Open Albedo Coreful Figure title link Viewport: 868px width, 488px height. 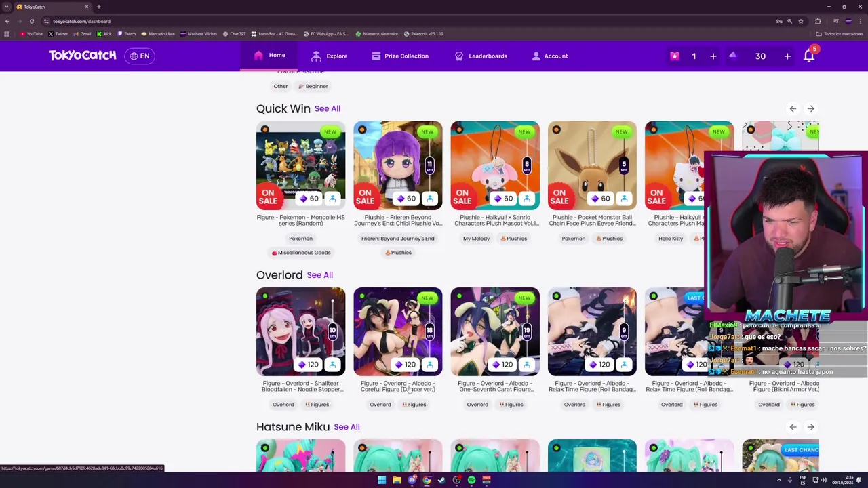click(x=397, y=386)
